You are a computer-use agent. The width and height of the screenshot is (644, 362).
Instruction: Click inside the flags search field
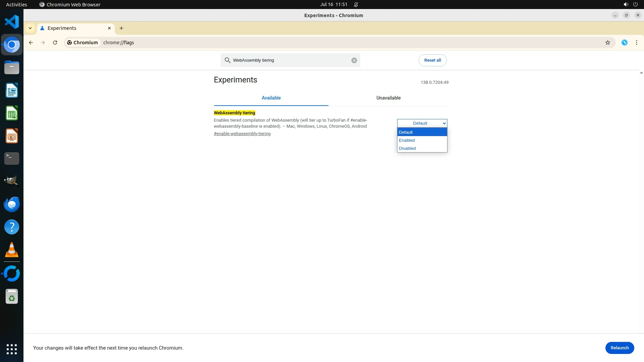coord(288,60)
